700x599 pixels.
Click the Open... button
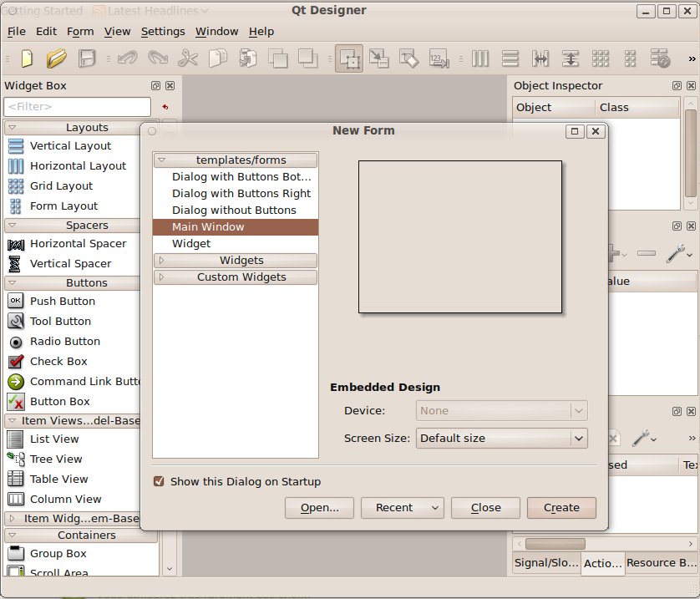pyautogui.click(x=319, y=508)
